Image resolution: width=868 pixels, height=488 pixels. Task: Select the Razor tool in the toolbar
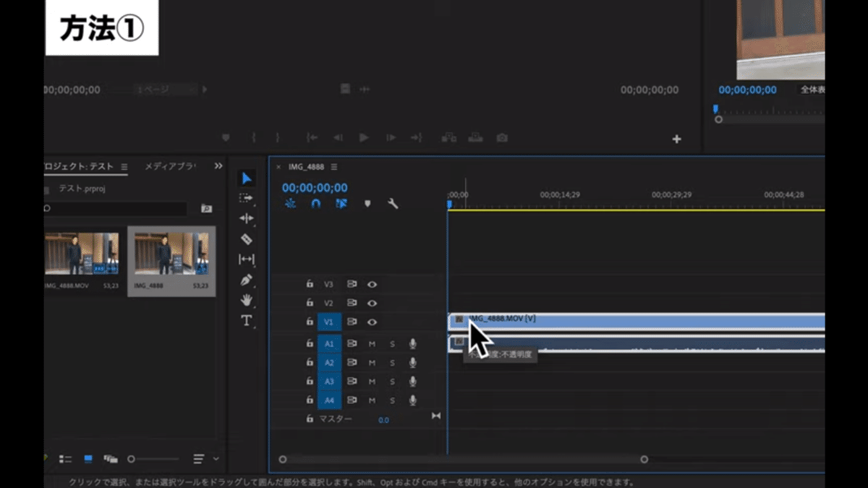247,239
